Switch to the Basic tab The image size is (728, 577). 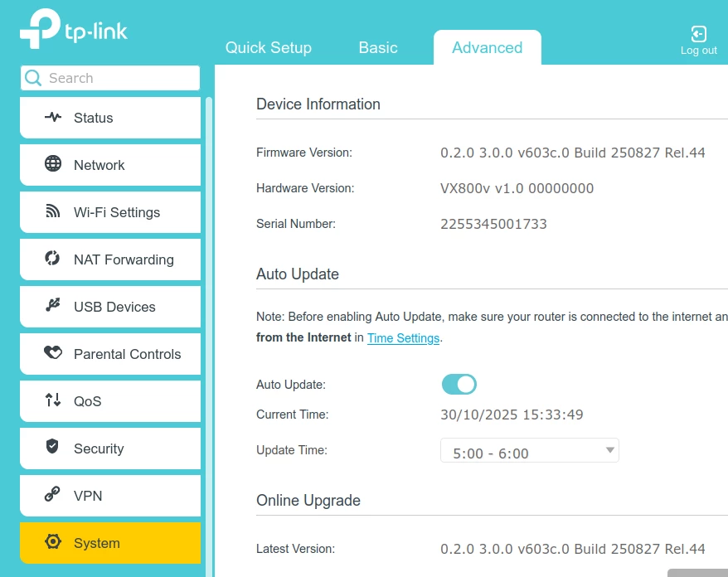coord(378,47)
